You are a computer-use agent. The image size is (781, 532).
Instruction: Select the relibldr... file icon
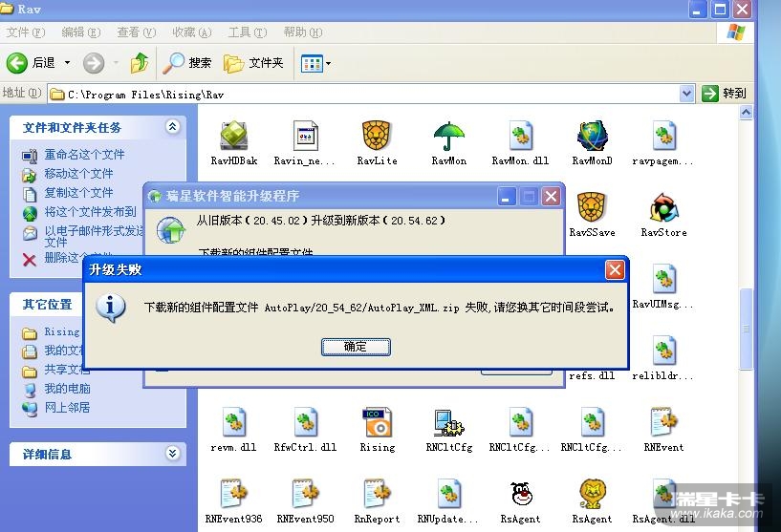tap(664, 351)
